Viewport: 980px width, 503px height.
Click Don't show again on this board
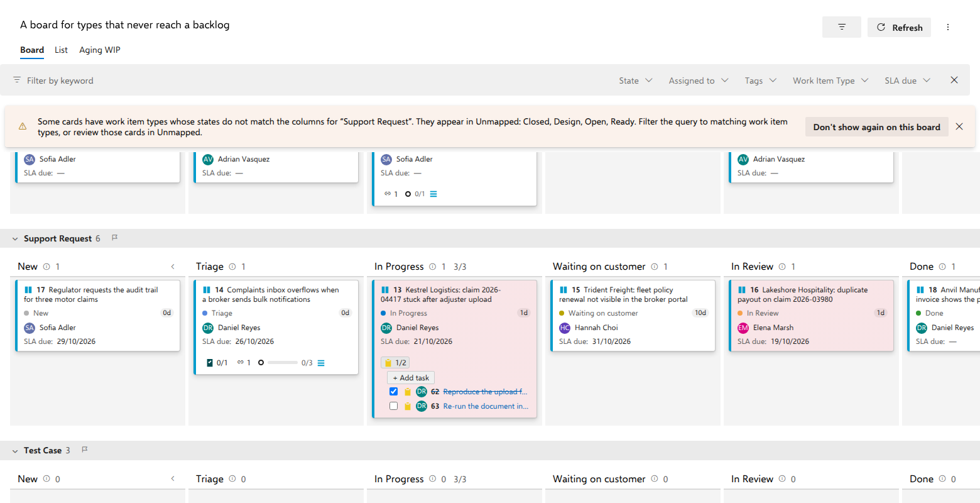(877, 127)
